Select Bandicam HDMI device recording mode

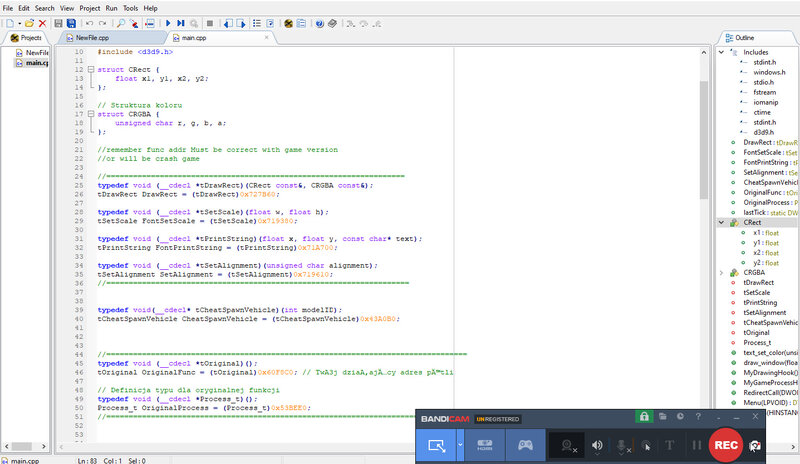coord(485,444)
